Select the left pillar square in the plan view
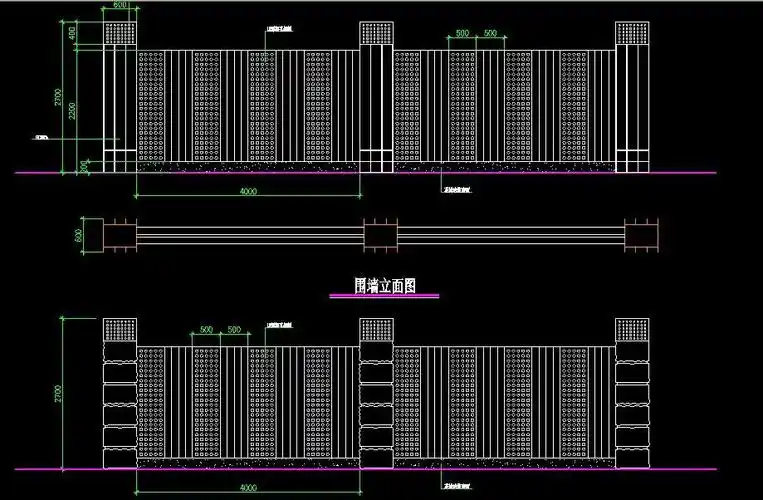 [120, 236]
